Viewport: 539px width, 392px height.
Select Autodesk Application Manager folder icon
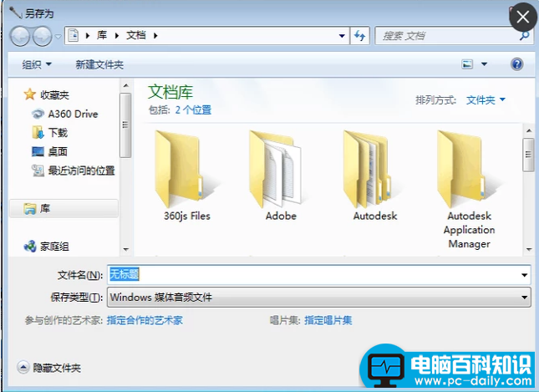465,170
